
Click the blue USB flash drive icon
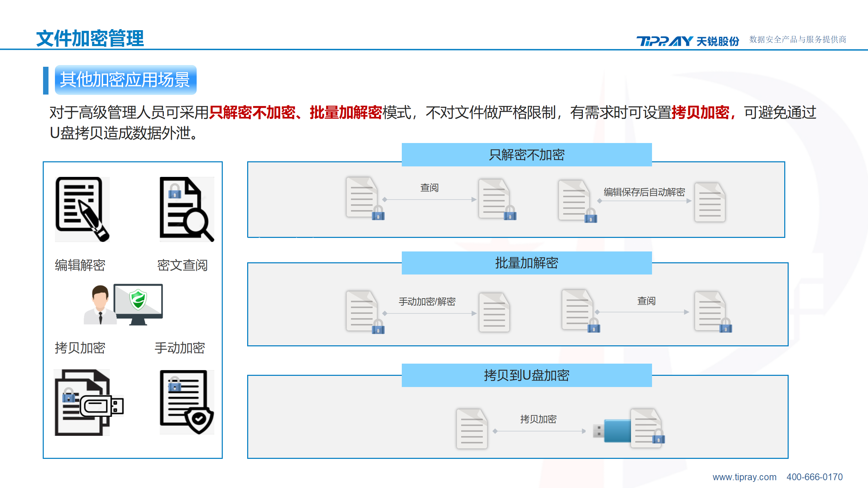(612, 430)
